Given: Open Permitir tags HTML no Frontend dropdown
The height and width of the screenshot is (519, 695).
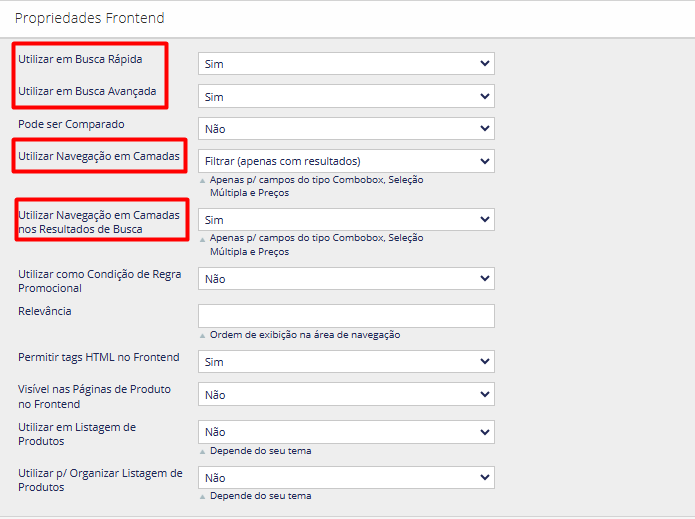Looking at the screenshot, I should 346,362.
